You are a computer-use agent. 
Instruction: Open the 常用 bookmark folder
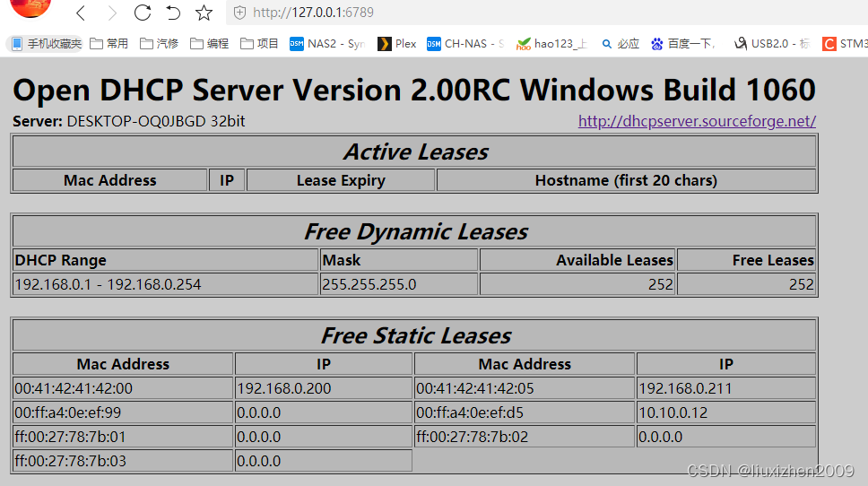109,44
